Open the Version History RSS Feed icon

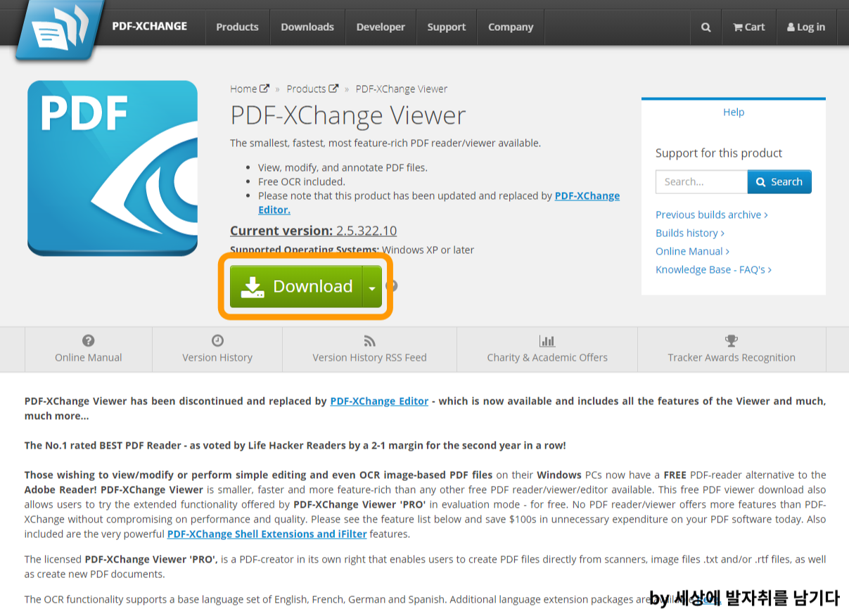click(x=369, y=340)
